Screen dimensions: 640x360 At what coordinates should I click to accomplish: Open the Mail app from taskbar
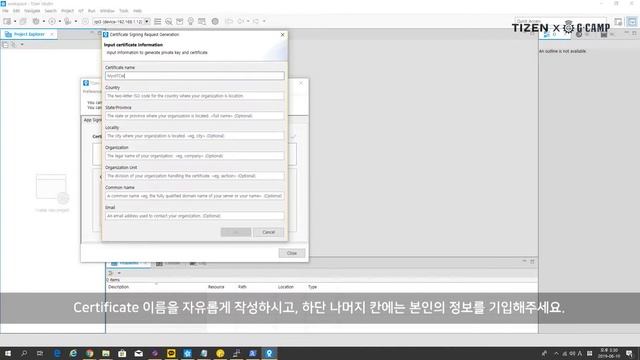pos(138,353)
